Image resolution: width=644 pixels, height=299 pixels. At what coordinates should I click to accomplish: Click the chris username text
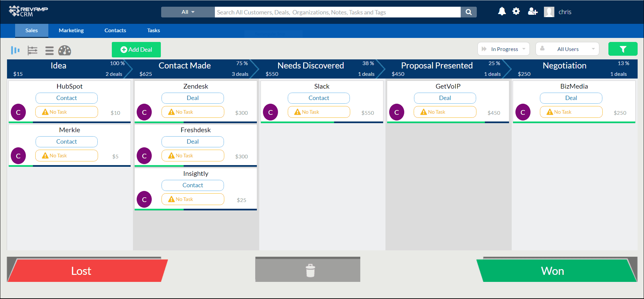pyautogui.click(x=565, y=12)
